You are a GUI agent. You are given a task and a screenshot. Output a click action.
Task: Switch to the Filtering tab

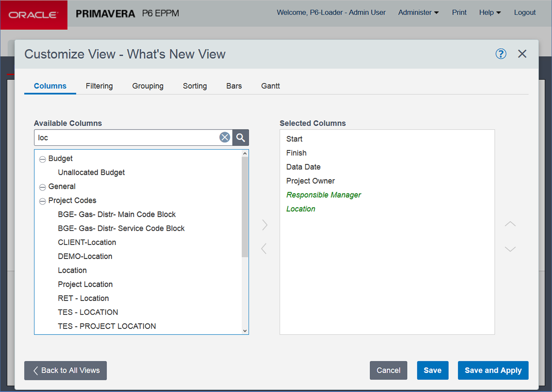99,86
